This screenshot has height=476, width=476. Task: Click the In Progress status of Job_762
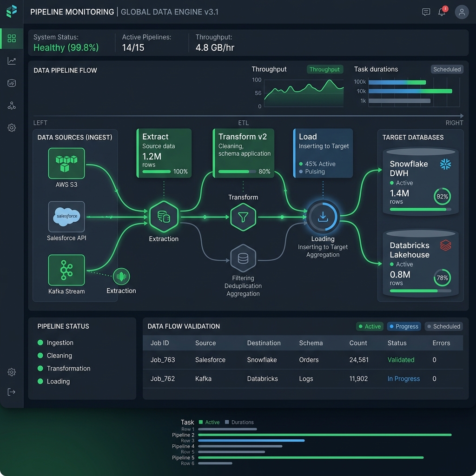(403, 378)
